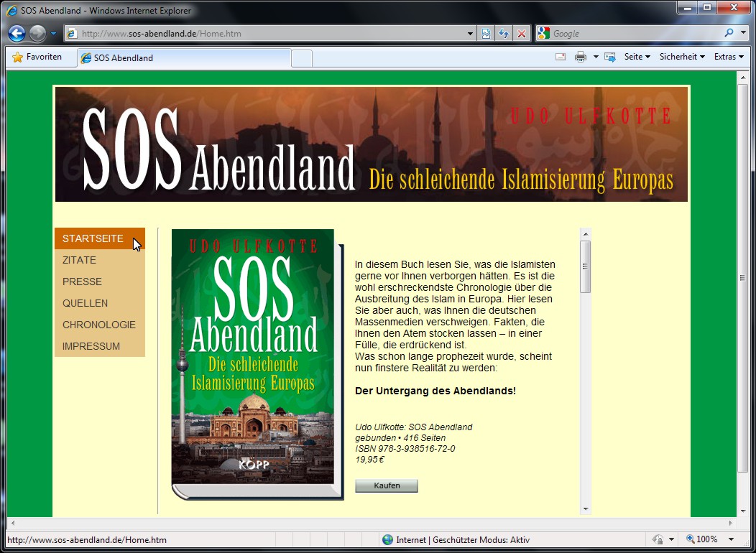
Task: Click the Internet zone globe in status bar
Action: 387,539
